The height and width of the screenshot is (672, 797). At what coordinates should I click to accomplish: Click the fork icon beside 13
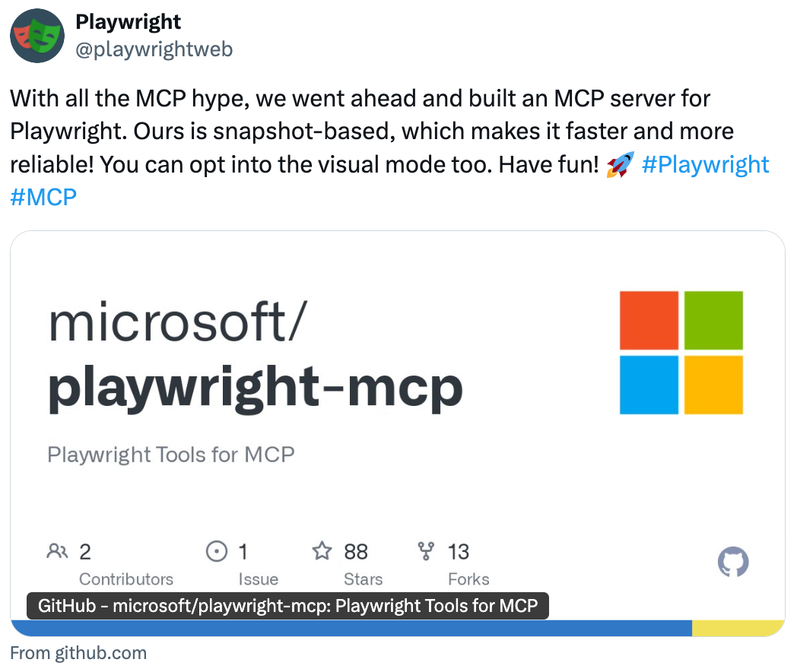point(426,551)
